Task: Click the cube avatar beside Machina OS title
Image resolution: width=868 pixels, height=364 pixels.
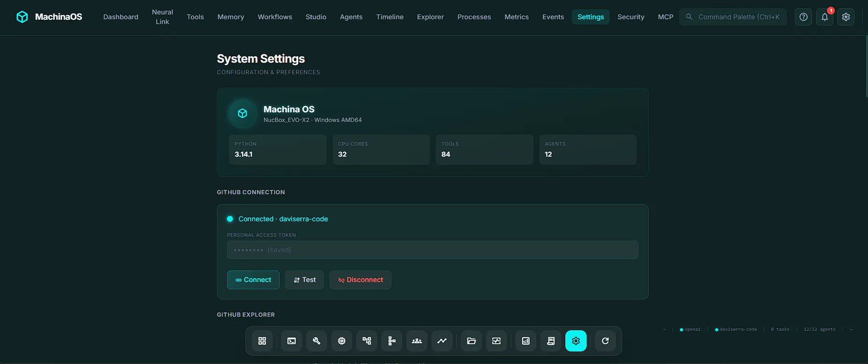Action: point(242,113)
